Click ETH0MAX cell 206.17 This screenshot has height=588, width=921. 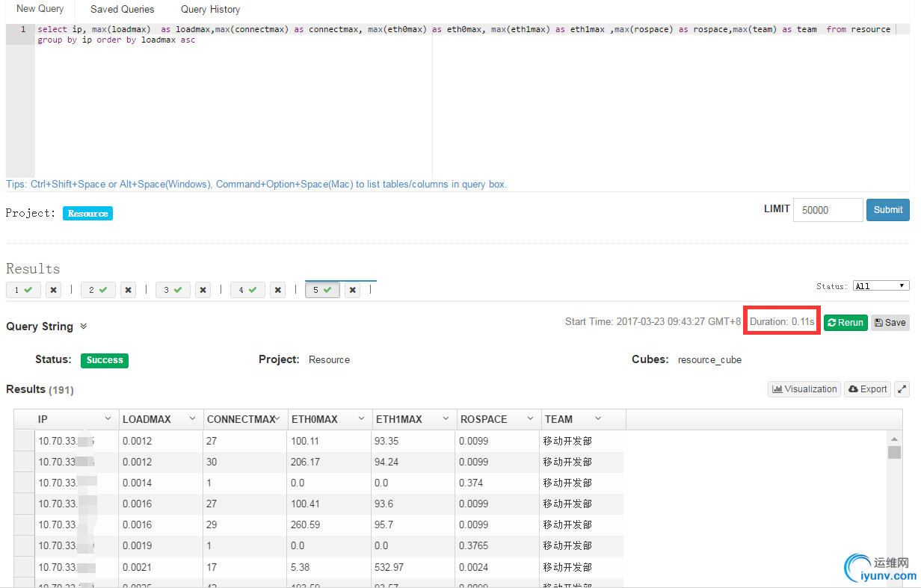(x=330, y=462)
